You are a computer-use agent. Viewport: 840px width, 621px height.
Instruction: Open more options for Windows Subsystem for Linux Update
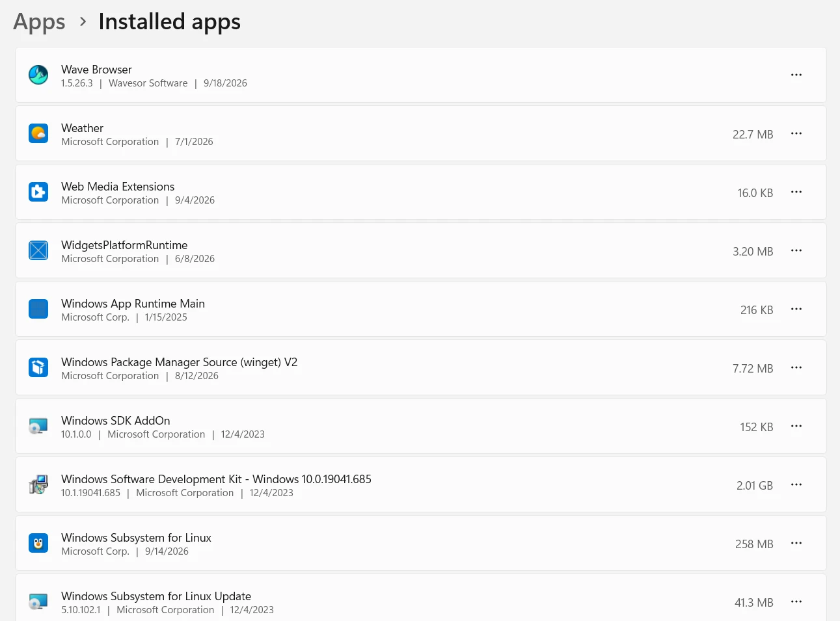796,601
